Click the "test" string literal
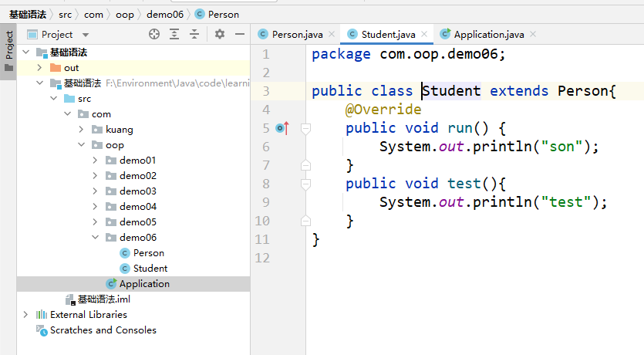Screen dimensions: 644x355 click(x=565, y=201)
